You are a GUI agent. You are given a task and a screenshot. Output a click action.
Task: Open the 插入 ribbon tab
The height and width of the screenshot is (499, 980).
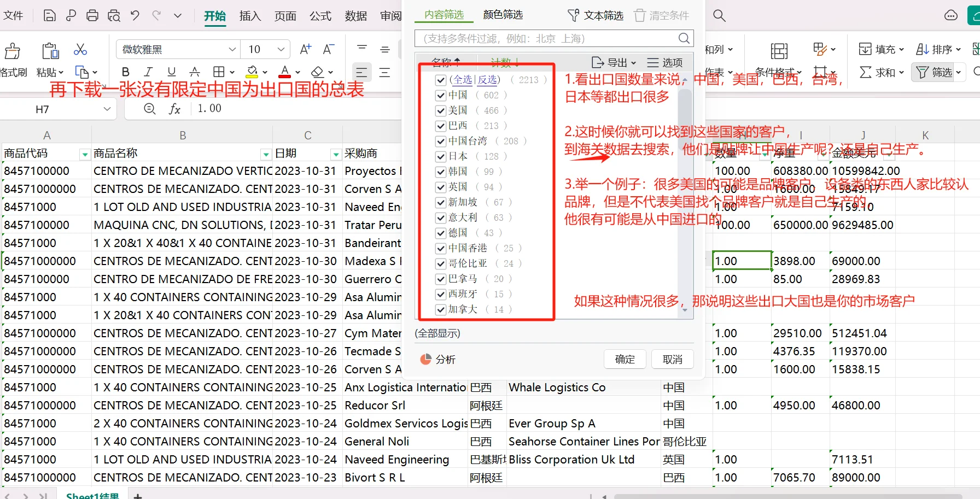click(x=250, y=16)
